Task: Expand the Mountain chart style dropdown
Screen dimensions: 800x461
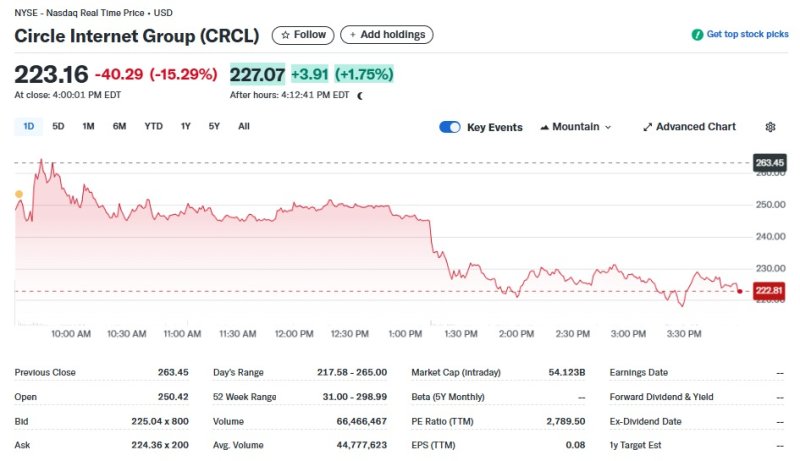Action: click(x=607, y=128)
